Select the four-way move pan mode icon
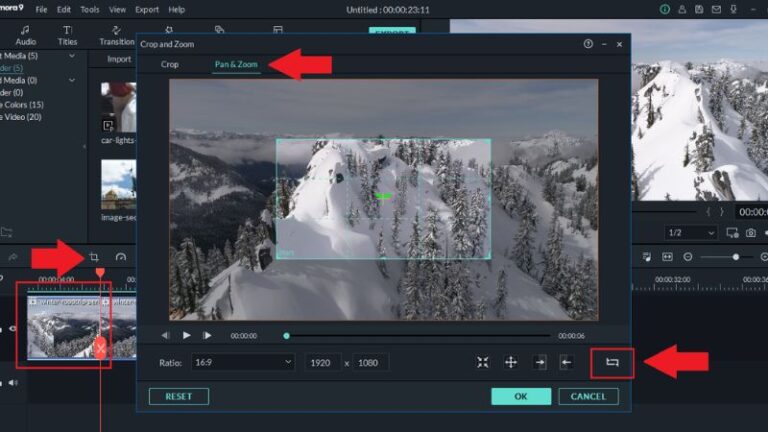 (511, 362)
